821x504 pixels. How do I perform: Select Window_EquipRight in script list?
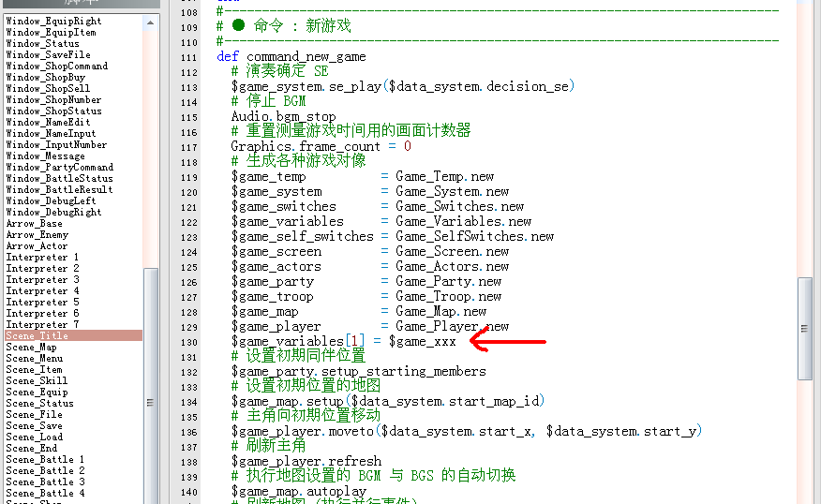(53, 21)
